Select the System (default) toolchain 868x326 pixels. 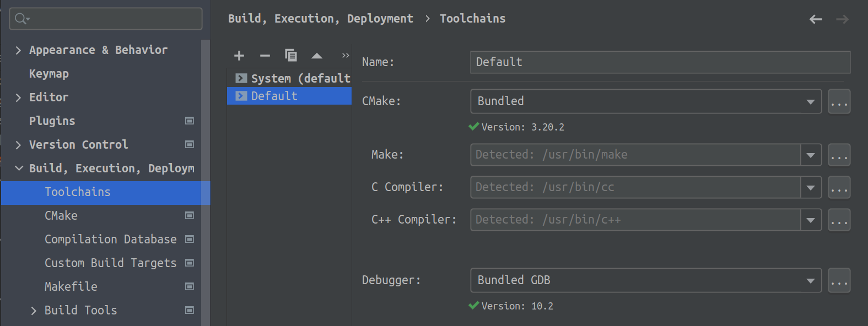298,78
